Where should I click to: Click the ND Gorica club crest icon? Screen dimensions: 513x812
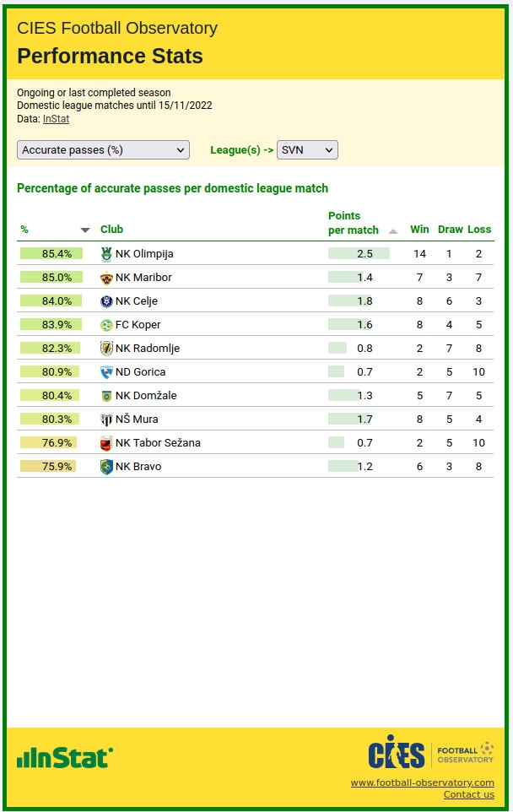click(x=106, y=372)
